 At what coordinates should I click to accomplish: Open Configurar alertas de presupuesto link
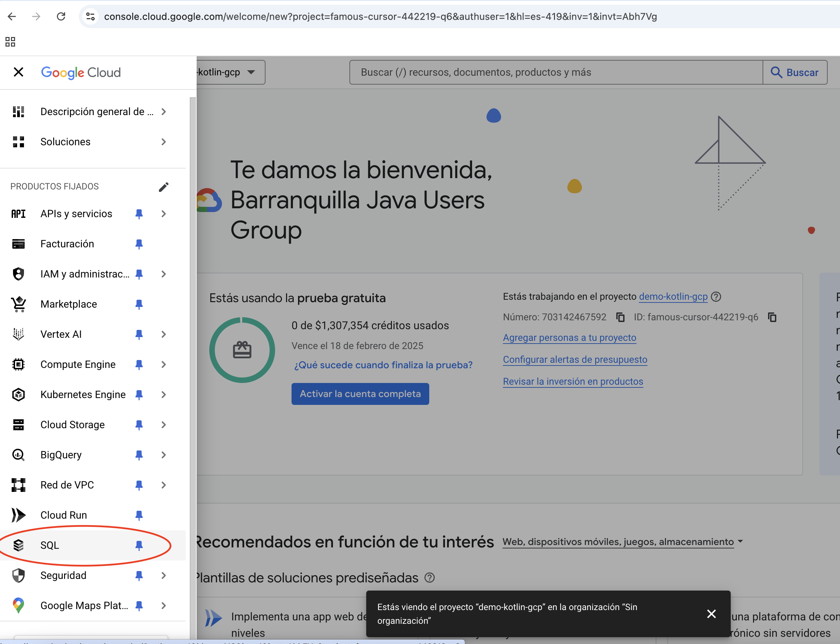575,360
